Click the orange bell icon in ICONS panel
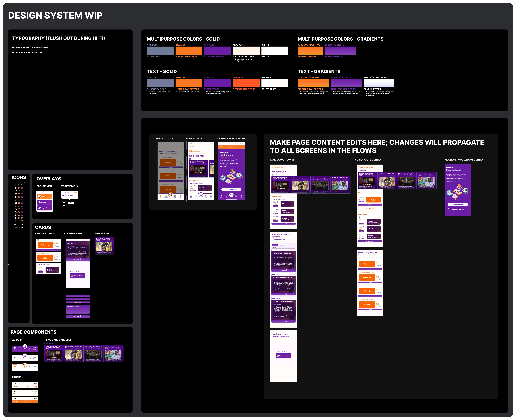Image resolution: width=516 pixels, height=420 pixels. click(19, 215)
